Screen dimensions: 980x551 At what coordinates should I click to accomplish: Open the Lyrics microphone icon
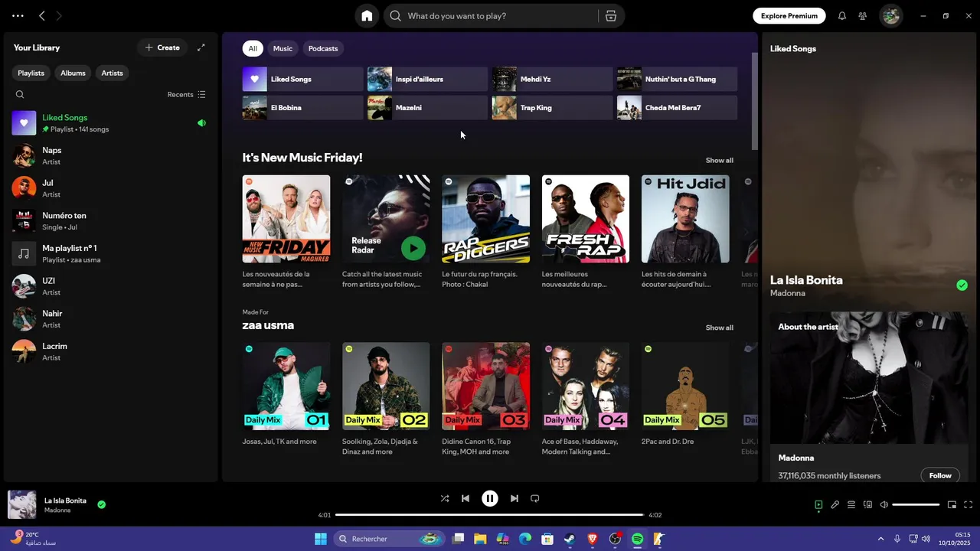[835, 505]
